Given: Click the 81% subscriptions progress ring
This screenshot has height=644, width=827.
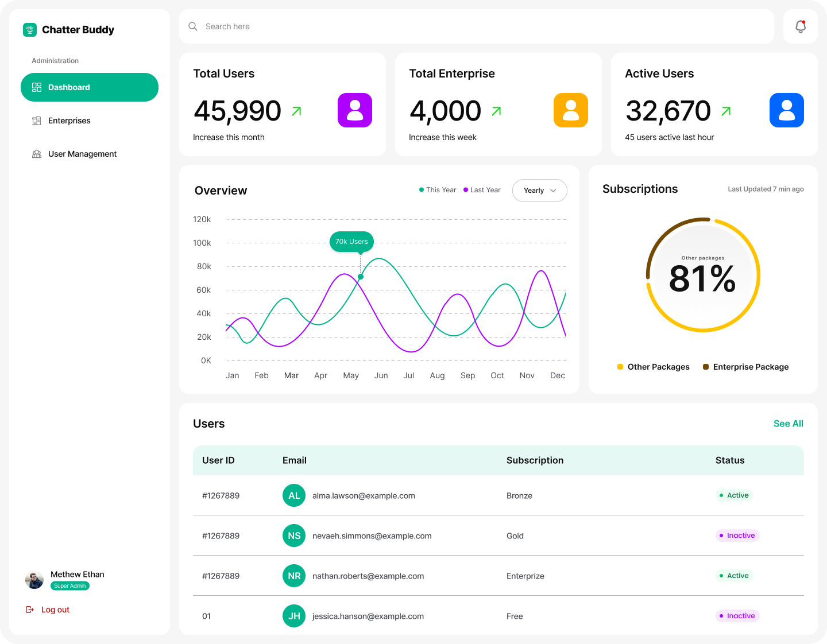Looking at the screenshot, I should click(703, 276).
